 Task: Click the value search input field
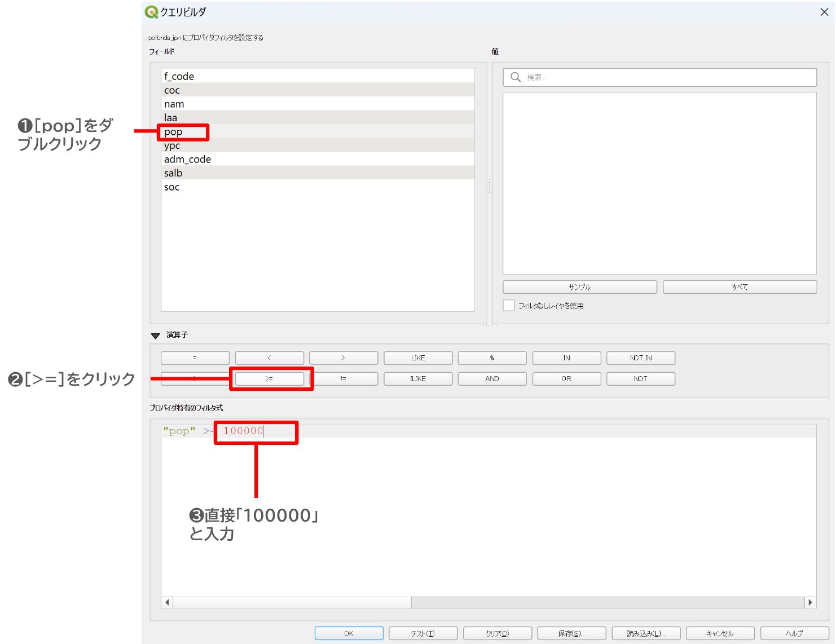click(x=659, y=77)
